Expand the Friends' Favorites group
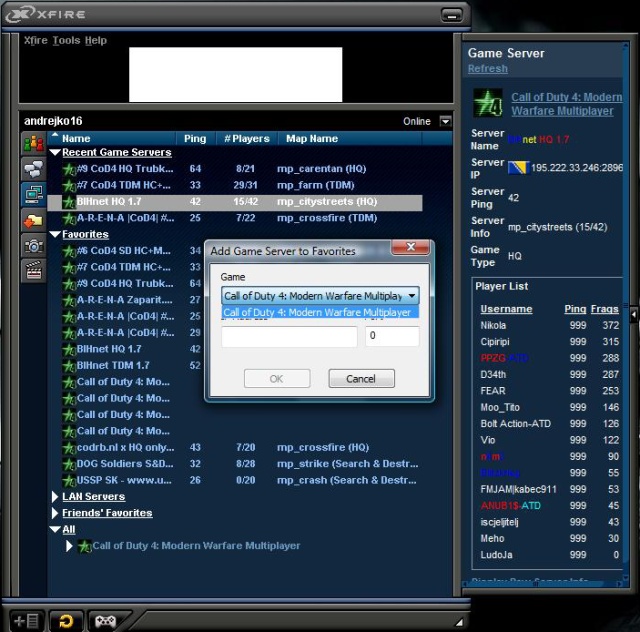 click(55, 513)
